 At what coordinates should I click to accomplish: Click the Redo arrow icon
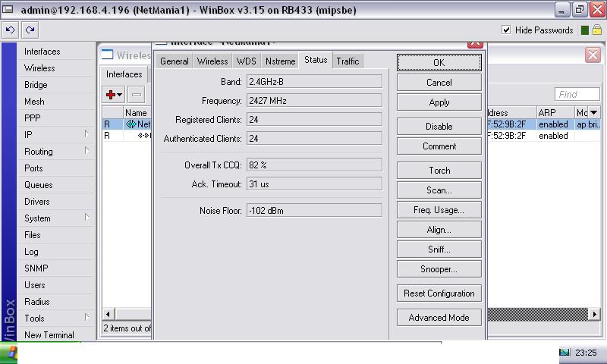(x=30, y=30)
